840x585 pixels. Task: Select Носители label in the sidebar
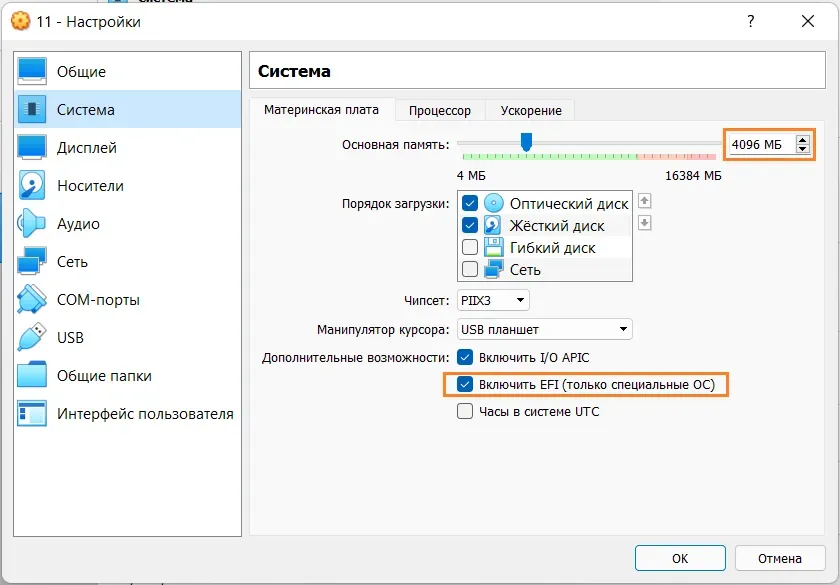(91, 186)
